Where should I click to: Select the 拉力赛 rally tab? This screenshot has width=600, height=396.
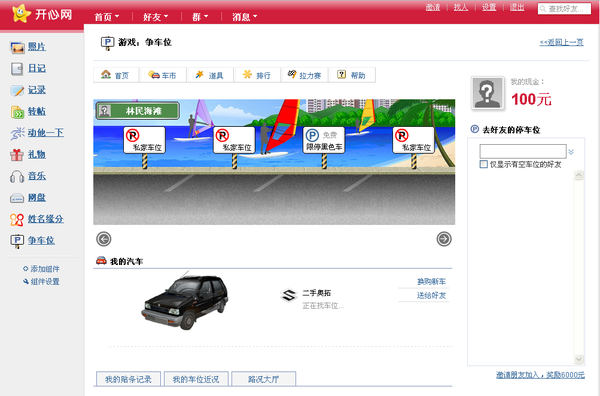tap(305, 75)
